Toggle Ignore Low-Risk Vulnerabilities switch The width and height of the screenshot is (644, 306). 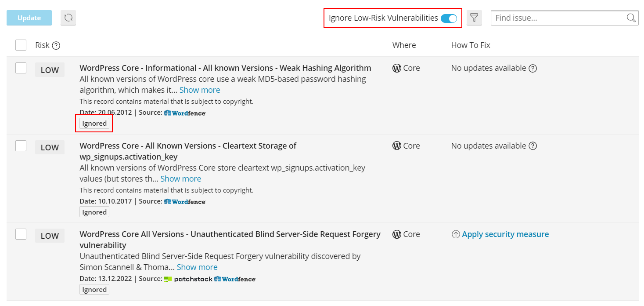tap(449, 18)
